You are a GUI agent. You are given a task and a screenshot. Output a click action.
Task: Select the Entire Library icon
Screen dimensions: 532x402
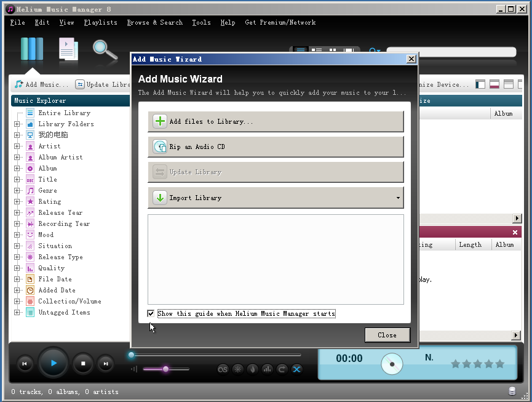click(x=30, y=113)
